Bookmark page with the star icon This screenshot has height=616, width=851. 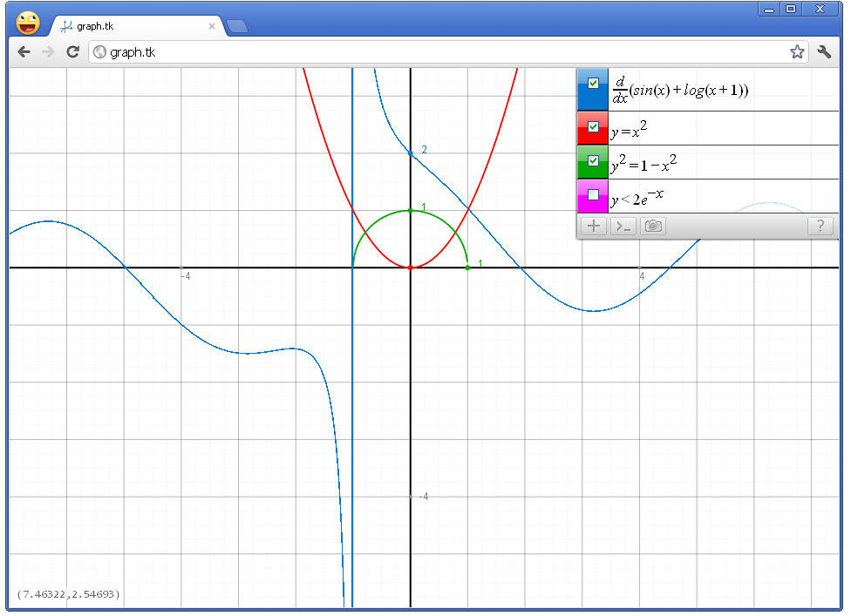(797, 52)
